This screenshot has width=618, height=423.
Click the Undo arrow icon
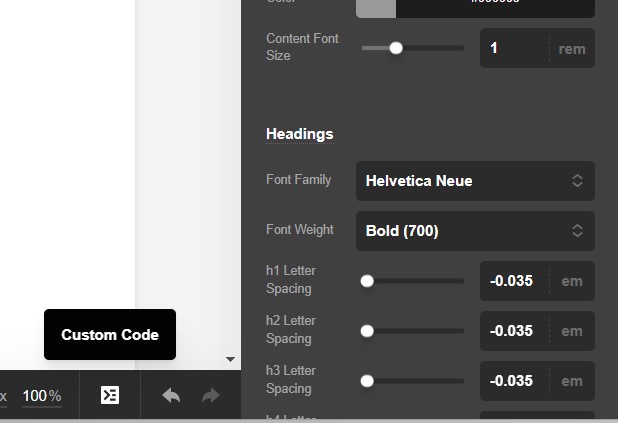point(171,396)
